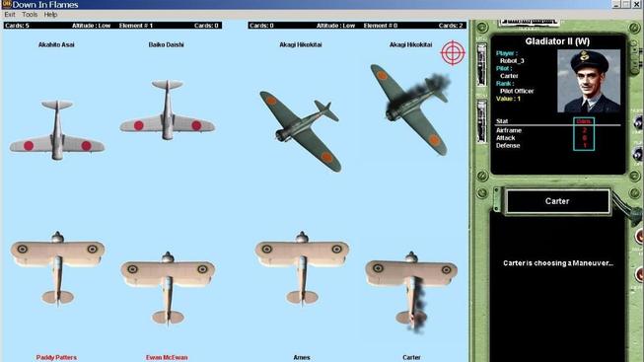Screen dimensions: 644x362
Task: Click the Carter name display button
Action: pos(557,201)
